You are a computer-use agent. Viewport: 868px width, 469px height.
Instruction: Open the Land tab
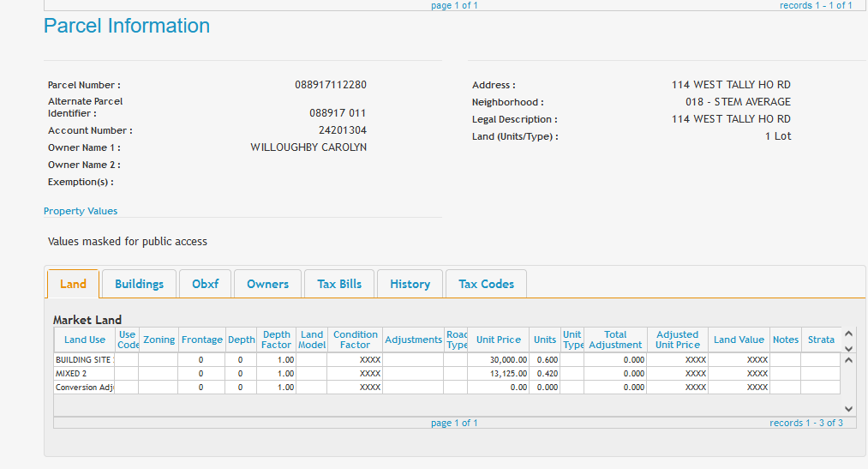click(73, 284)
